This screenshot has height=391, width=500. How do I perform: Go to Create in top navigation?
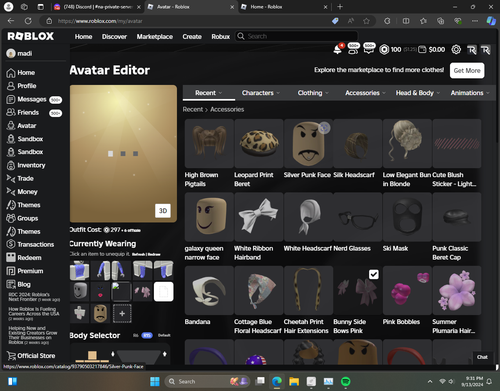point(192,36)
